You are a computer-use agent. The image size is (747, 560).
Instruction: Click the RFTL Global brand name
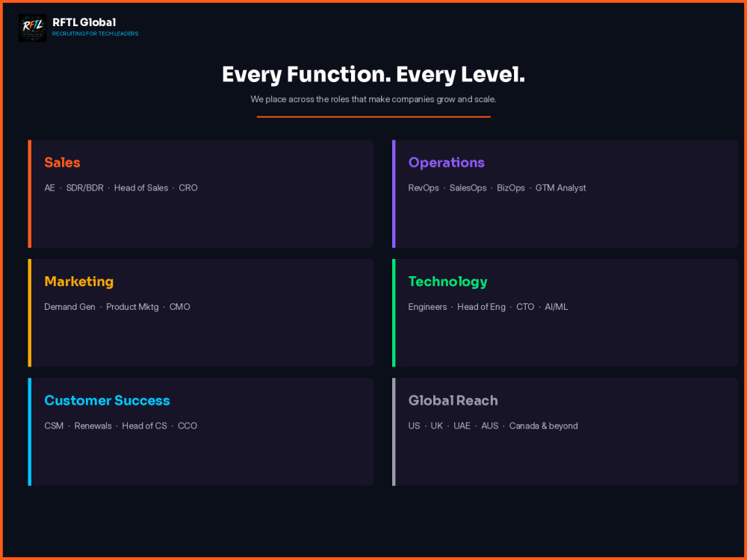pyautogui.click(x=84, y=22)
